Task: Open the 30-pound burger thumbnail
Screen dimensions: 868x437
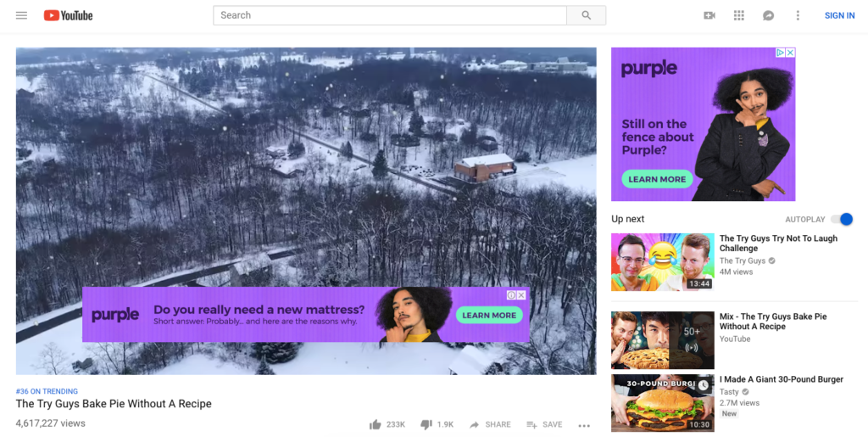Action: click(x=663, y=403)
